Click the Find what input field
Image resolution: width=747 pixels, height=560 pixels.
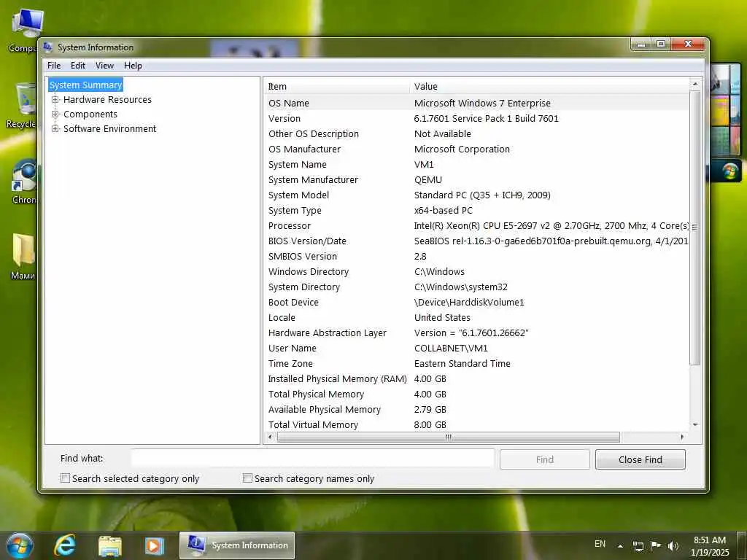coord(313,459)
